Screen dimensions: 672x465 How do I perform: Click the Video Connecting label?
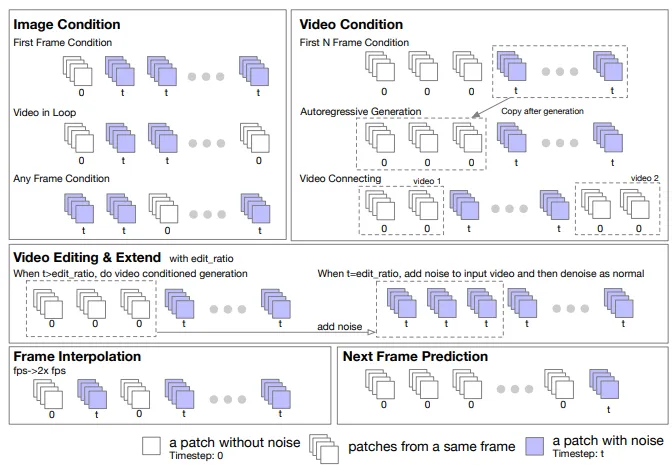340,179
